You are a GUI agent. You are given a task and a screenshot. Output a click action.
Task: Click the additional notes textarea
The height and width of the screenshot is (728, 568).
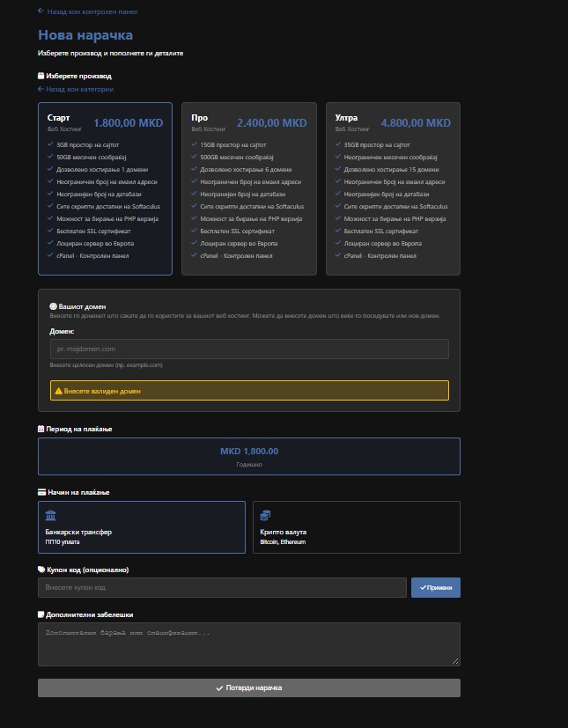point(249,644)
